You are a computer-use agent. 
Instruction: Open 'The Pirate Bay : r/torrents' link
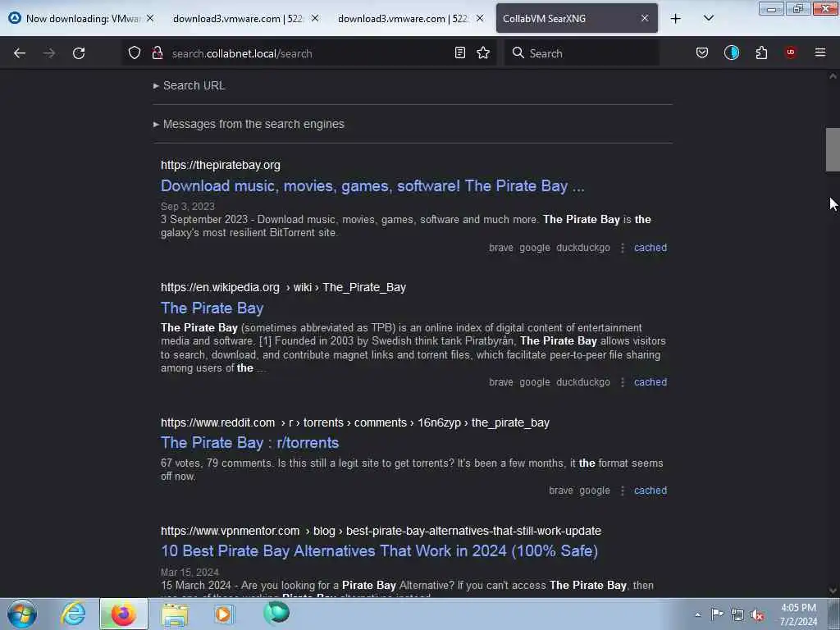pyautogui.click(x=249, y=443)
